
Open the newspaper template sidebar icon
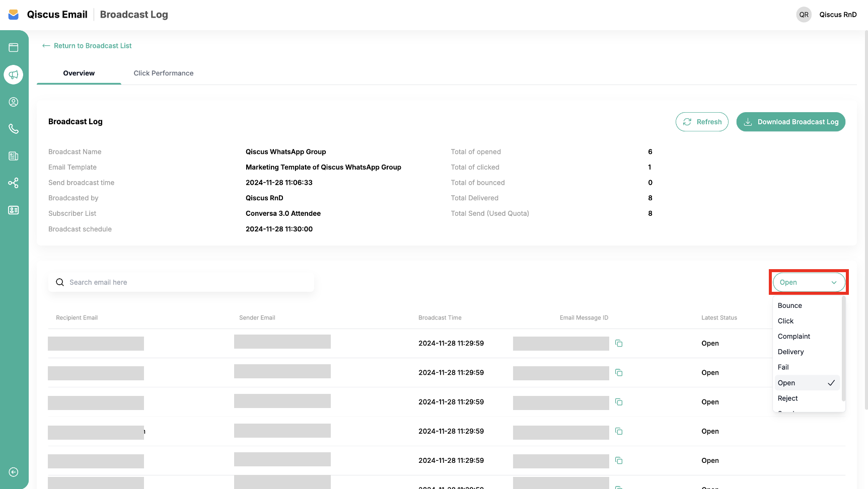(14, 156)
